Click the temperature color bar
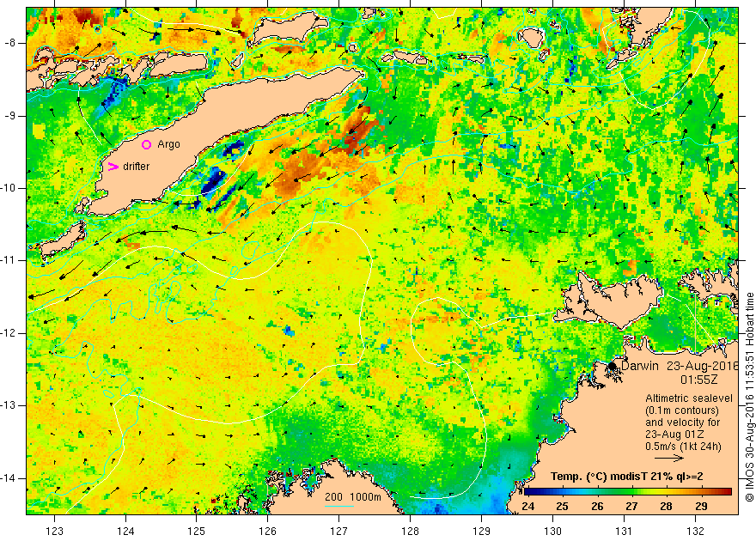The image size is (756, 541). 628,492
